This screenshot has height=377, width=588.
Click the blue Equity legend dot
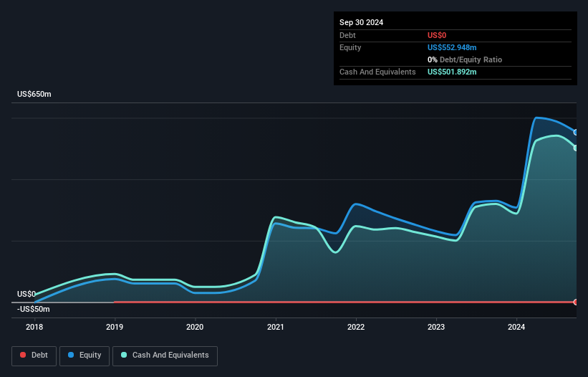pyautogui.click(x=71, y=355)
